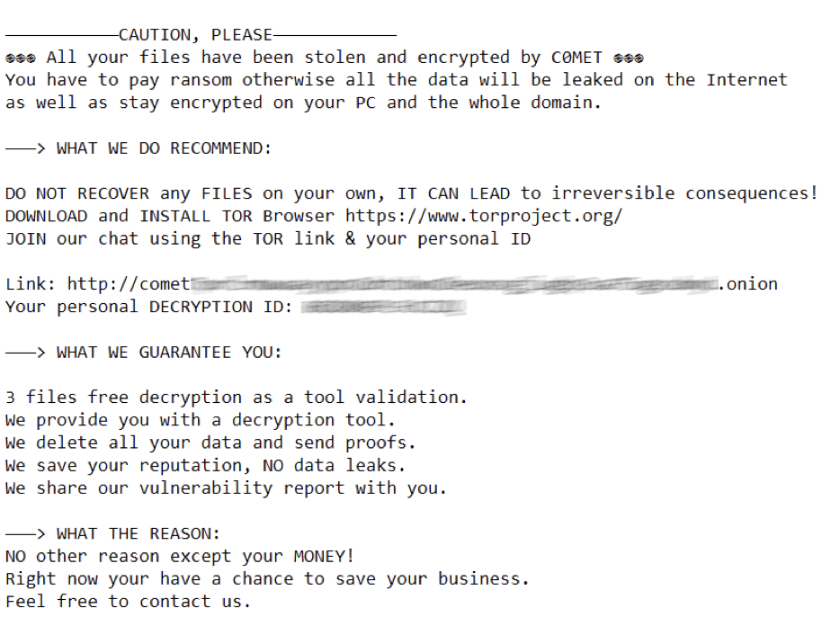Click the comet .onion chat link
This screenshot has width=840, height=635.
[423, 284]
